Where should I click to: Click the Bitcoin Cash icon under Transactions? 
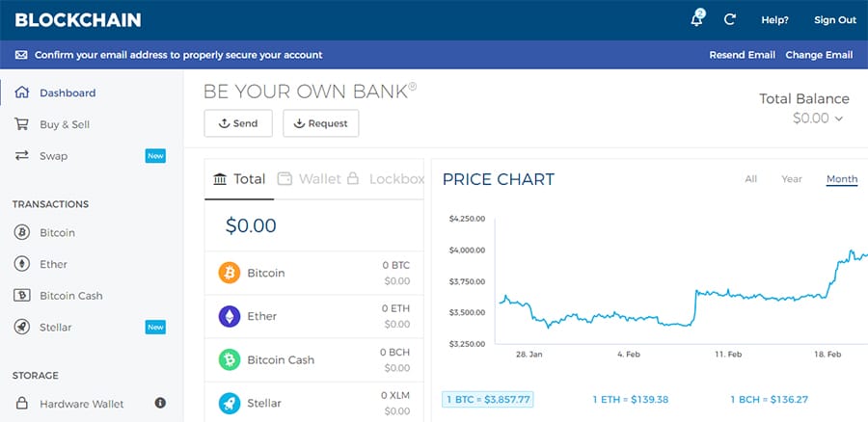click(x=21, y=296)
